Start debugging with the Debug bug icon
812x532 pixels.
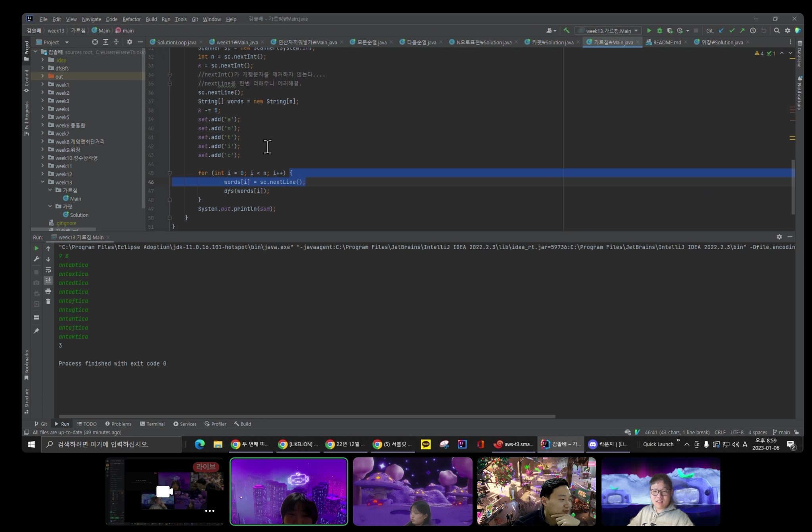pyautogui.click(x=659, y=31)
